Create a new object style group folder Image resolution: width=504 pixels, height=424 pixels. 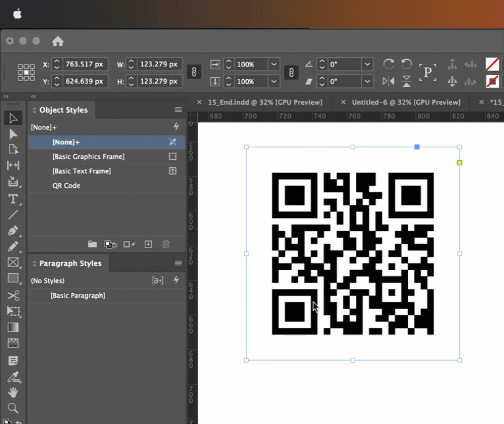tap(92, 244)
